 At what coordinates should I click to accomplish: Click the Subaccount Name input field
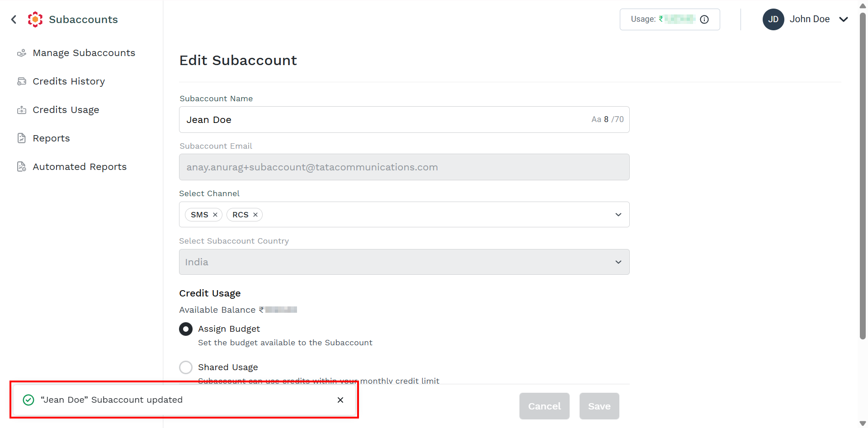404,120
